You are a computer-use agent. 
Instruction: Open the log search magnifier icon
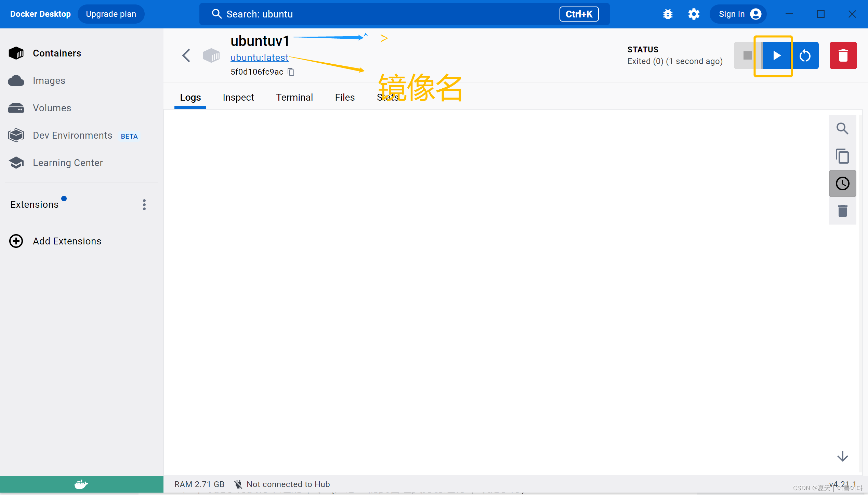(842, 129)
